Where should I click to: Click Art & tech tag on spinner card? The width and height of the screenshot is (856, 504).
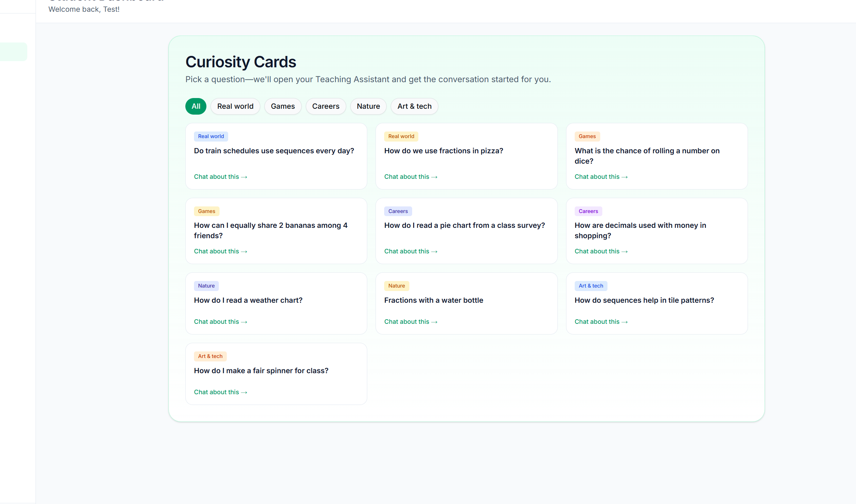210,356
